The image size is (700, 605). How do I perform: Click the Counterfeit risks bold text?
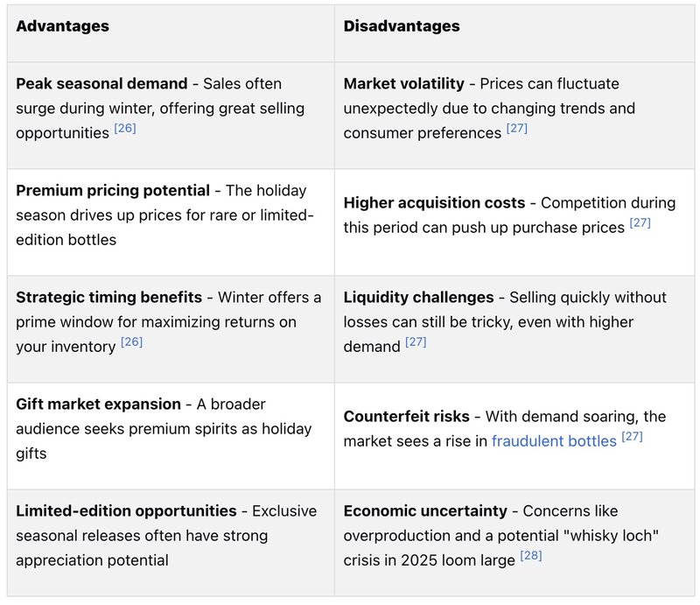406,416
